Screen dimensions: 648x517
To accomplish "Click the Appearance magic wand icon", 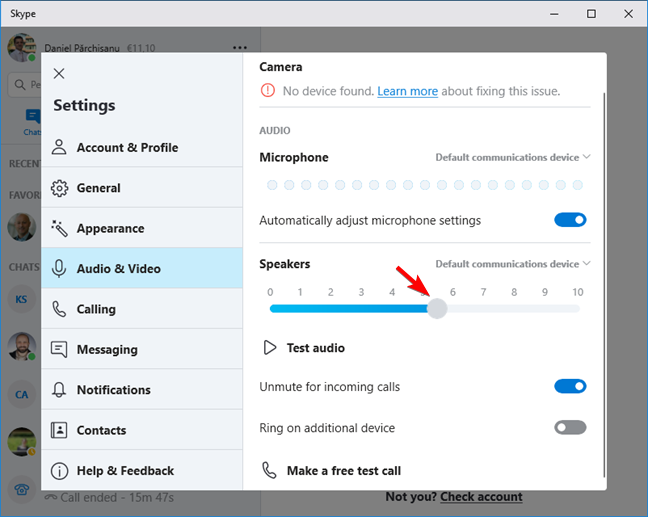I will coord(59,229).
